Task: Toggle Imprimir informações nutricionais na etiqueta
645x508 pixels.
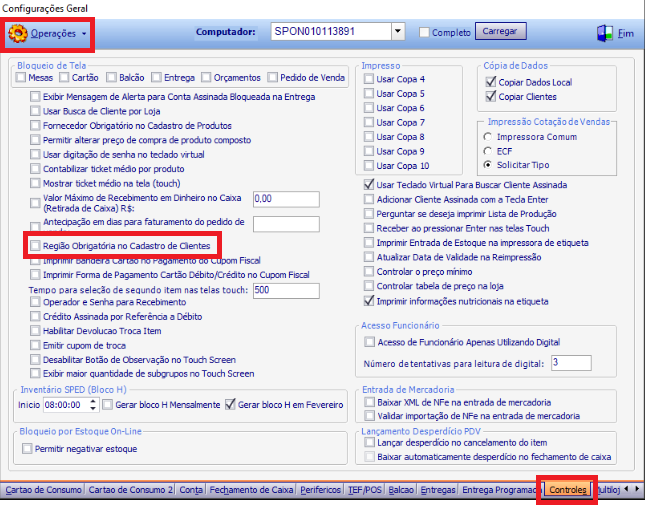Action: pyautogui.click(x=369, y=301)
